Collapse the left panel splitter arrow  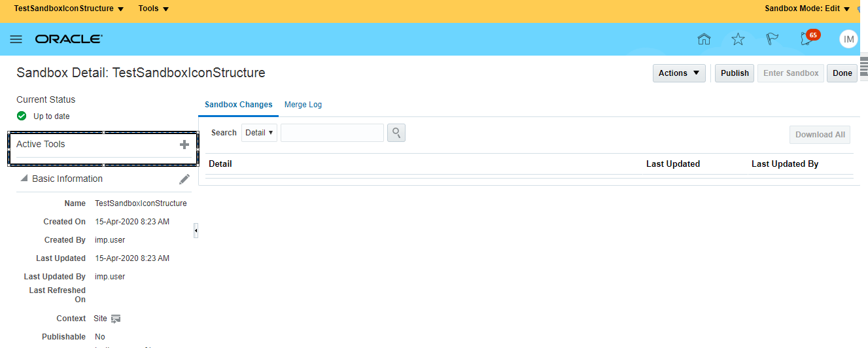point(196,231)
